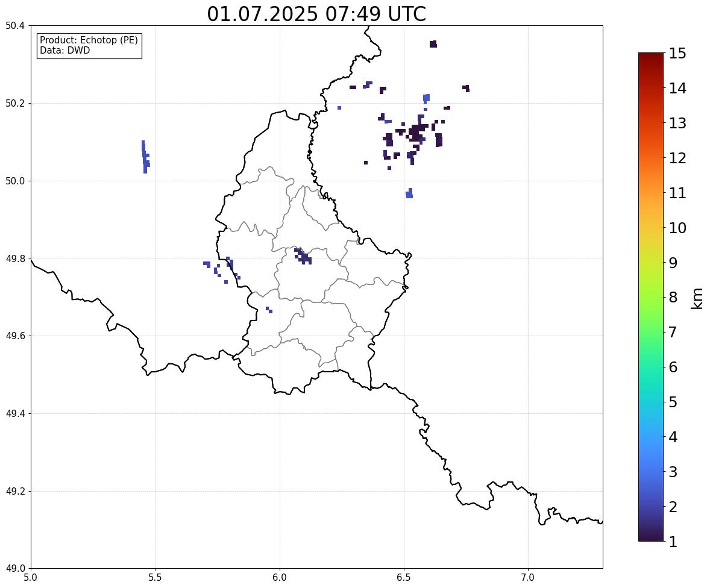Viewport: 710px width, 588px height.
Task: Click colorbar tick label '14'
Action: [x=677, y=89]
